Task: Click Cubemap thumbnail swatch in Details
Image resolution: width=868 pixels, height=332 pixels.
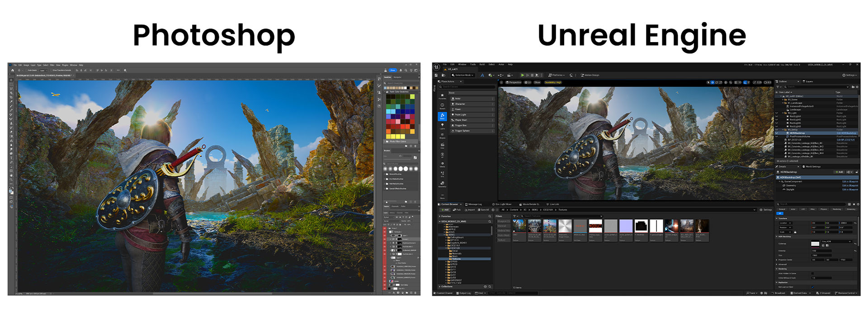Action: 815,244
